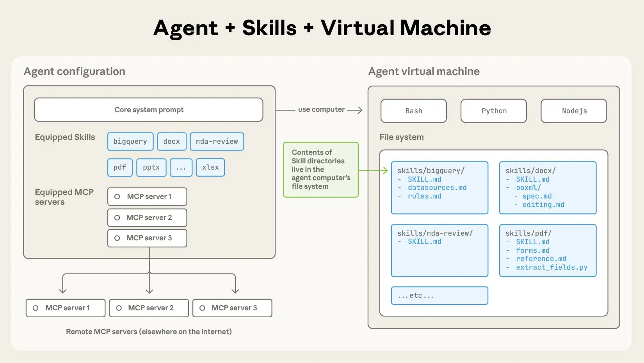
Task: Select the bigquery skill chip
Action: [130, 141]
